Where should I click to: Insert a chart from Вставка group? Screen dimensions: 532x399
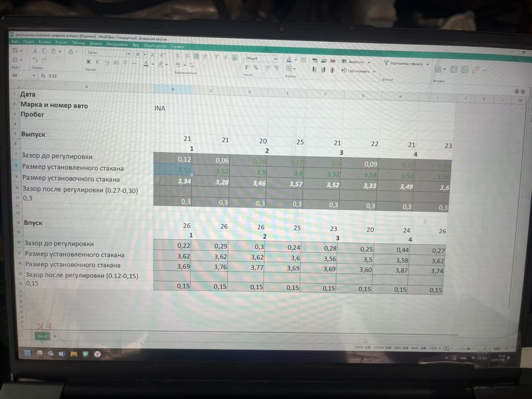point(438,69)
